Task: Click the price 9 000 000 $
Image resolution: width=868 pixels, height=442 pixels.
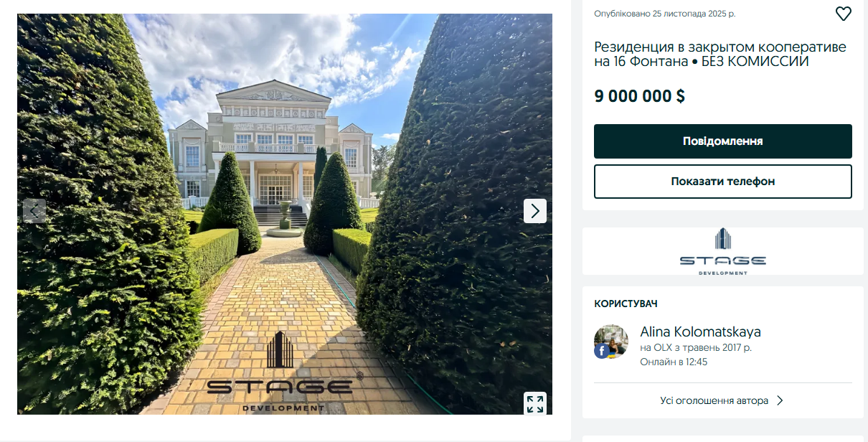Action: point(639,96)
